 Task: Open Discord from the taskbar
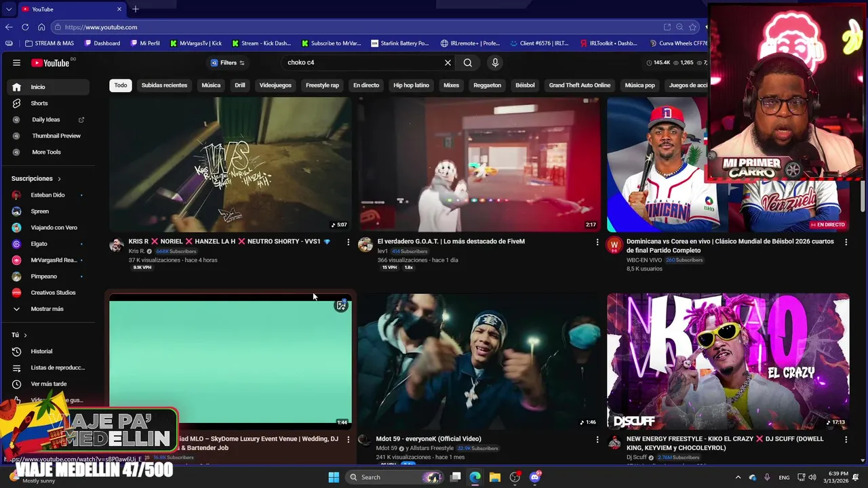pyautogui.click(x=534, y=477)
